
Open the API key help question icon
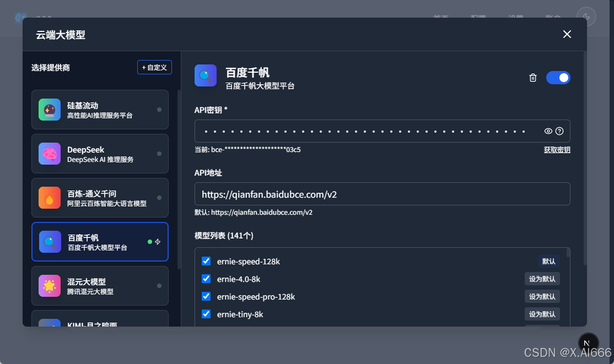[559, 131]
